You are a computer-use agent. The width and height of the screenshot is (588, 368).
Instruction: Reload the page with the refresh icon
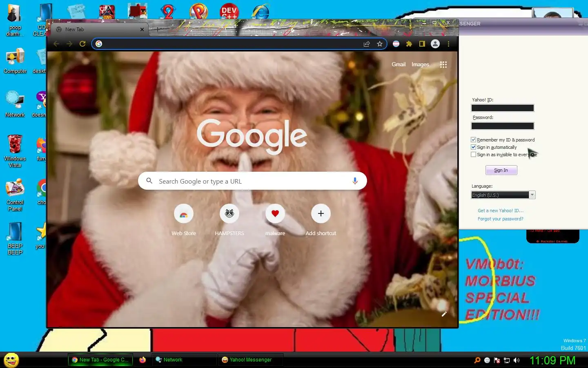click(82, 44)
